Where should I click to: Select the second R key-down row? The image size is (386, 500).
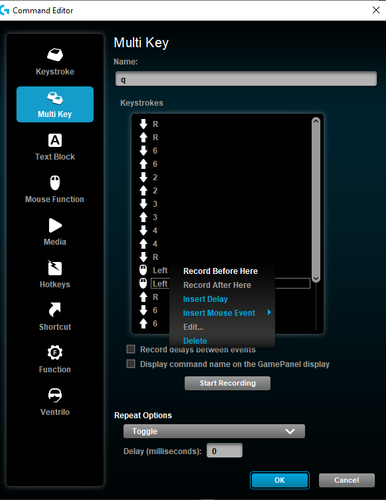[x=223, y=257]
